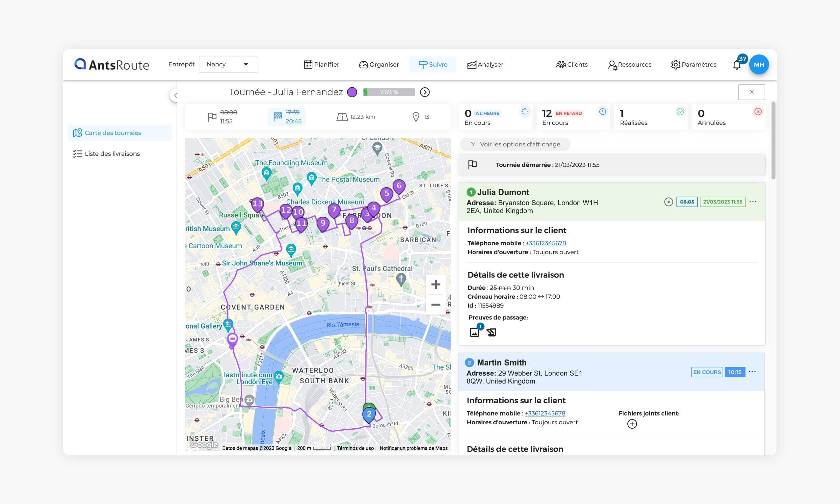
Task: Open the signature proof icon
Action: click(x=491, y=332)
